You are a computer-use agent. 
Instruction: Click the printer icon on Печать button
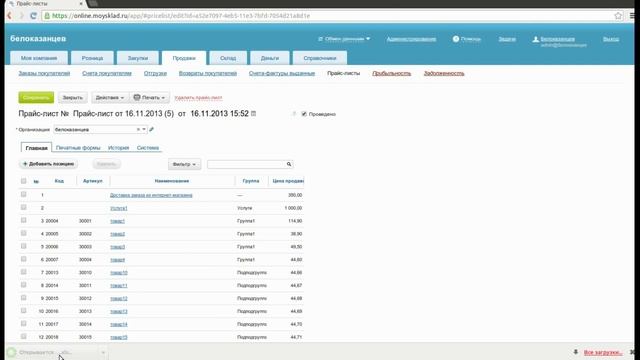137,98
